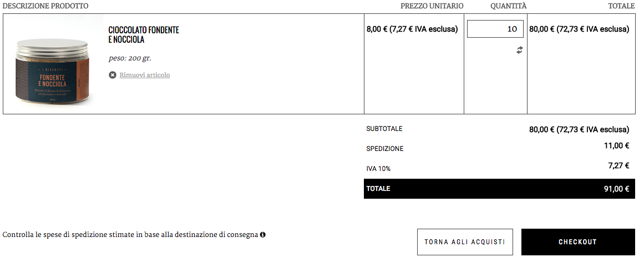
Task: Proceed with the black Checkout button
Action: [577, 242]
